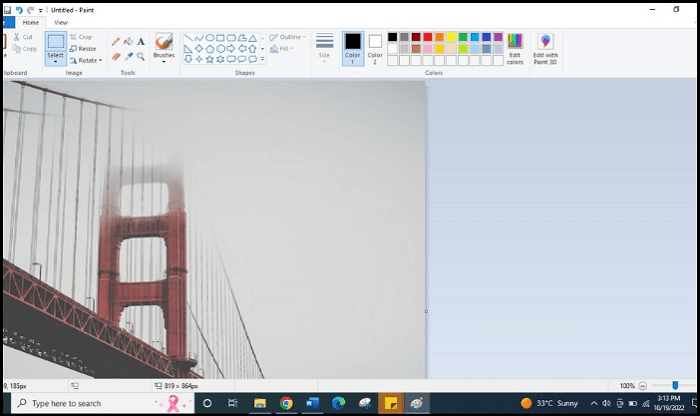Select the Pencil tool
700x416 pixels.
pos(116,42)
